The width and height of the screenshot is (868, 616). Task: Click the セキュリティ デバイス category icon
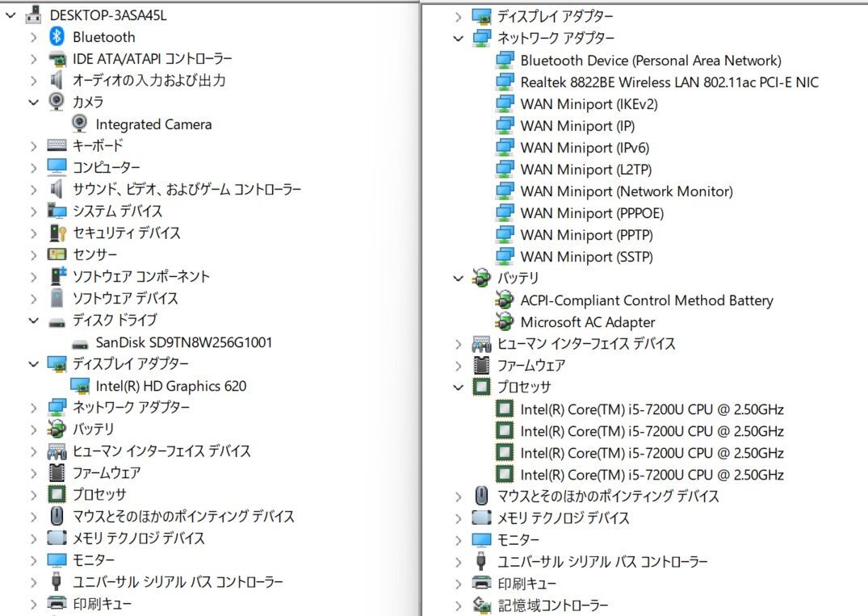point(57,233)
